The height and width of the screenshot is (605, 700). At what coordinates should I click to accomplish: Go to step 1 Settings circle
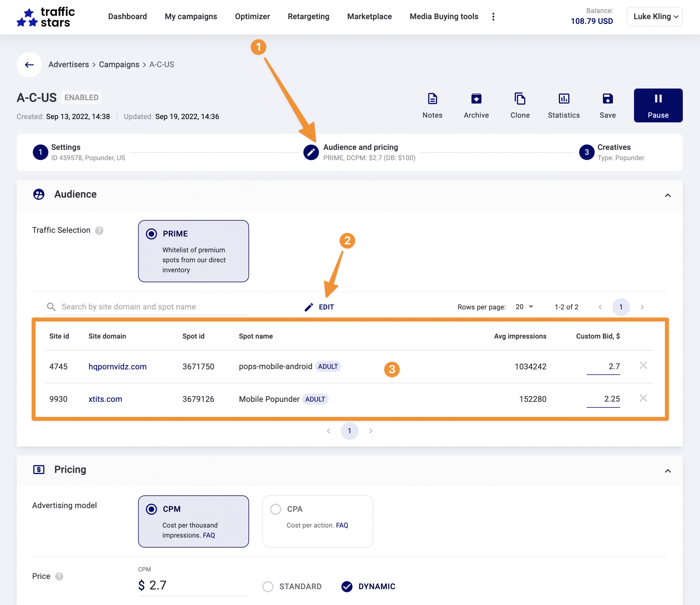[40, 152]
